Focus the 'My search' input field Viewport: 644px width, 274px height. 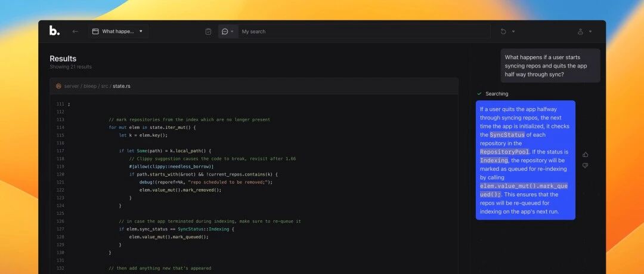(x=364, y=31)
